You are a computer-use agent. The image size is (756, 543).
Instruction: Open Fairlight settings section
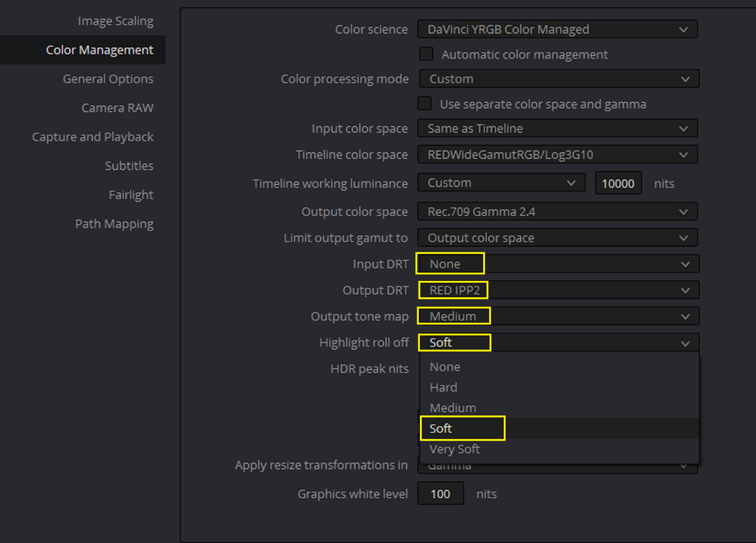(x=131, y=195)
